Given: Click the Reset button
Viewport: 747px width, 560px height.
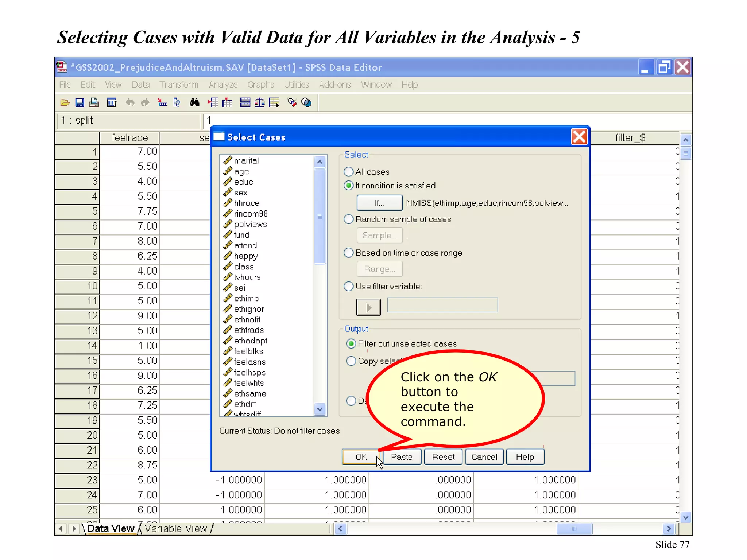Looking at the screenshot, I should (443, 457).
